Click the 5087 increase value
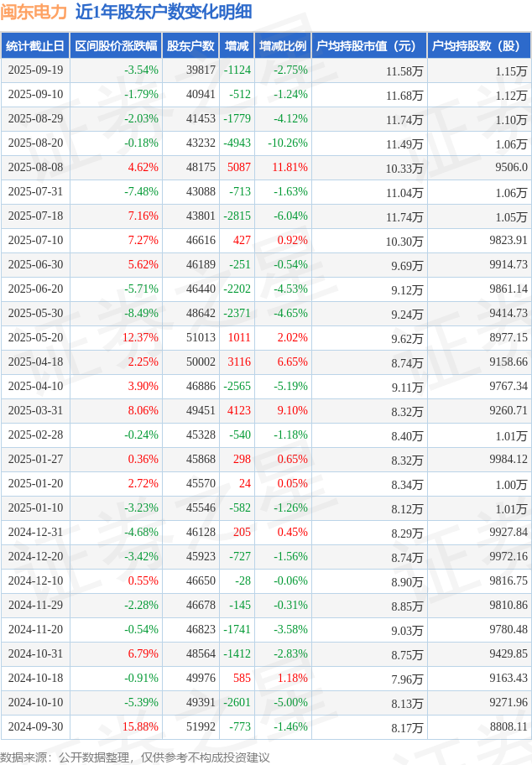This screenshot has width=532, height=765. (x=239, y=168)
